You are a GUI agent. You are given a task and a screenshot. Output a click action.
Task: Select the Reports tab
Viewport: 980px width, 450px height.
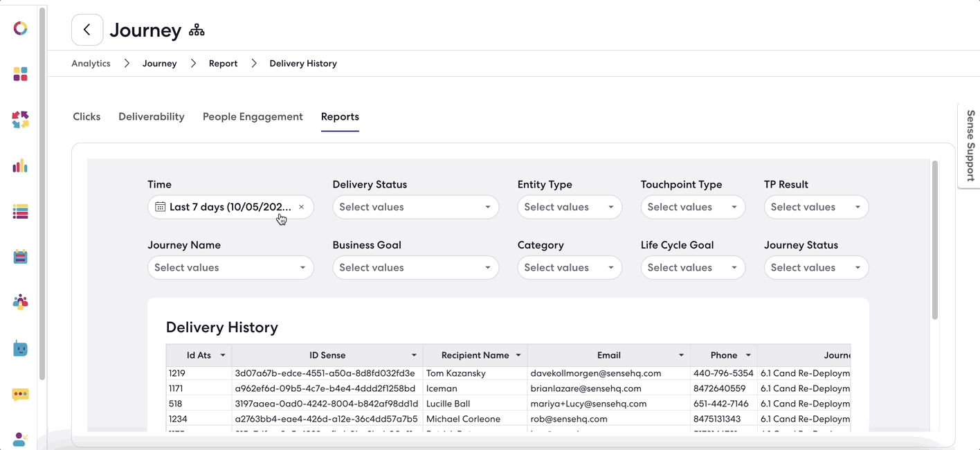point(340,116)
